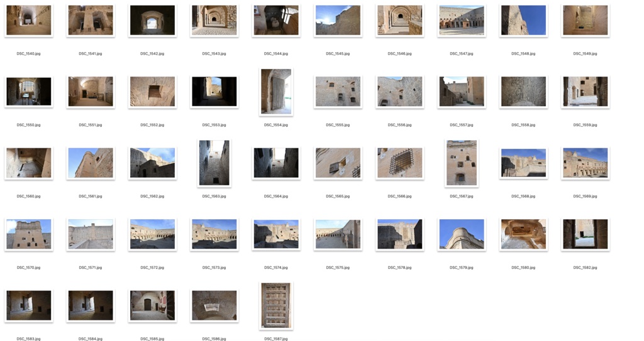Select the DSC_1568.jpg thumbnail
The image size is (644, 341).
click(x=523, y=163)
